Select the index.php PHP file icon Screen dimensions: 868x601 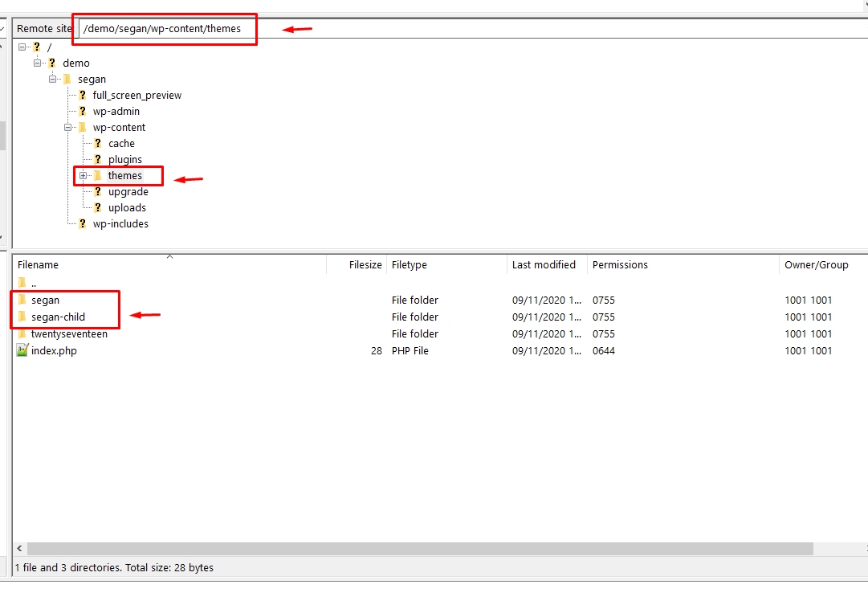click(22, 350)
